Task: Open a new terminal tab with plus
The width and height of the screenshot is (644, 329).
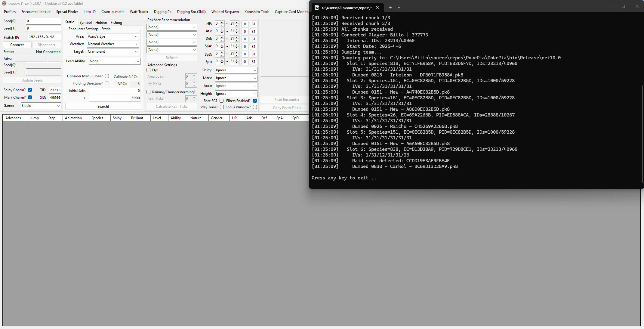Action: click(390, 8)
